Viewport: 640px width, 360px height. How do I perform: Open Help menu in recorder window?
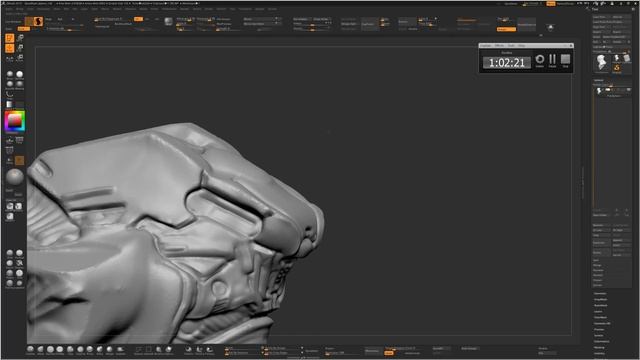(x=522, y=45)
